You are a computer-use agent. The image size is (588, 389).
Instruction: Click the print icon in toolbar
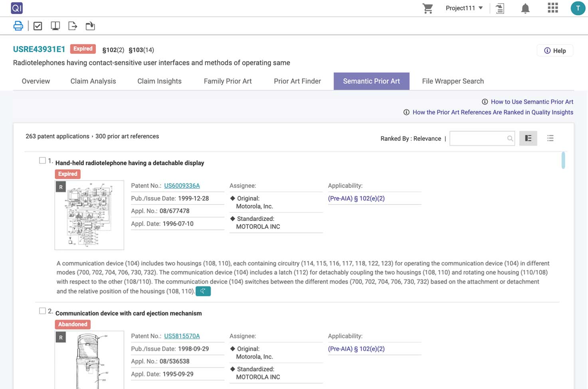[18, 26]
